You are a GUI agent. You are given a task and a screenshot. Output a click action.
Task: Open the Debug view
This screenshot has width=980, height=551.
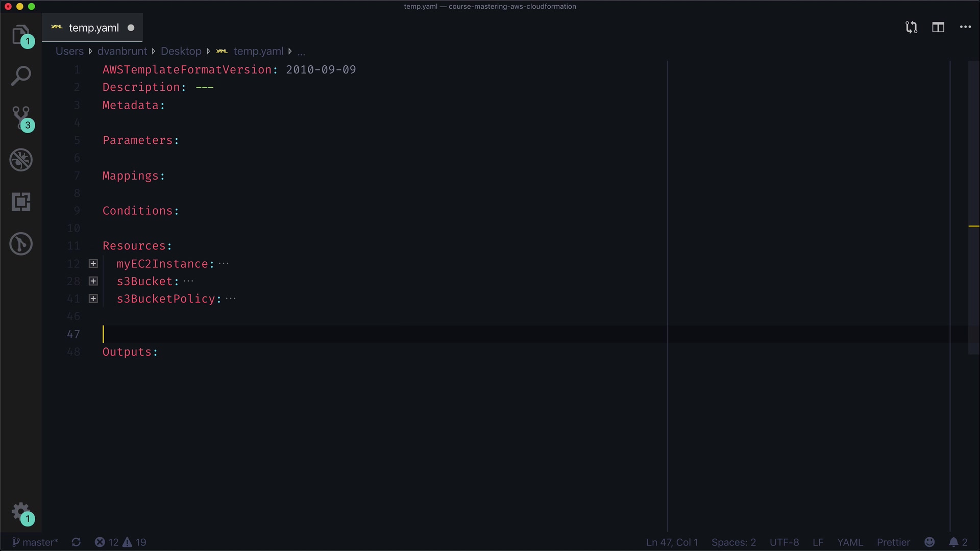20,160
